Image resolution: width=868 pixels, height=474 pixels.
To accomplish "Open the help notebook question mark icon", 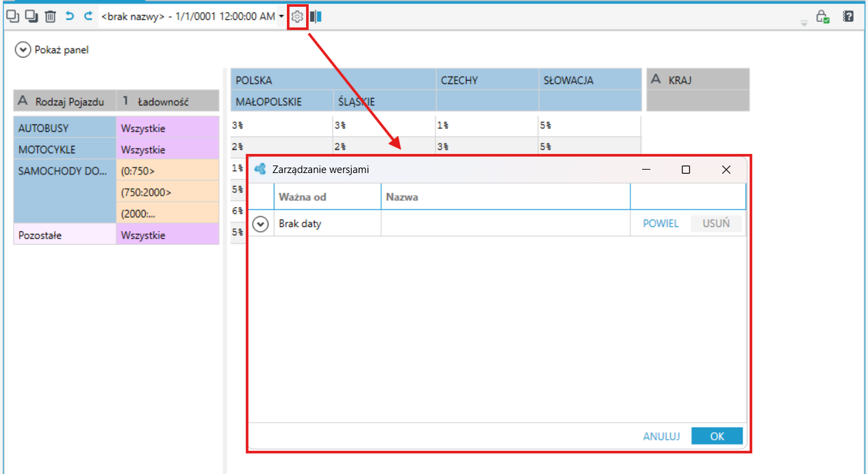I will point(848,16).
